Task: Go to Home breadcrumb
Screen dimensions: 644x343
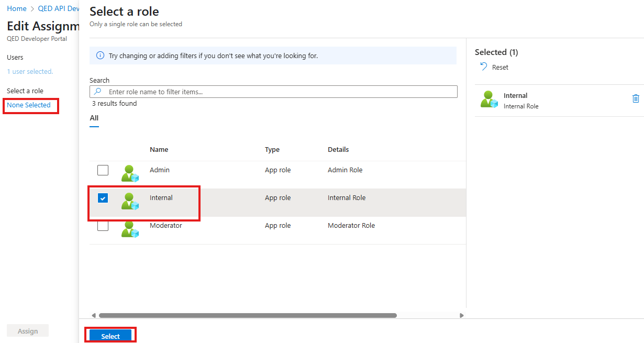Action: [17, 8]
